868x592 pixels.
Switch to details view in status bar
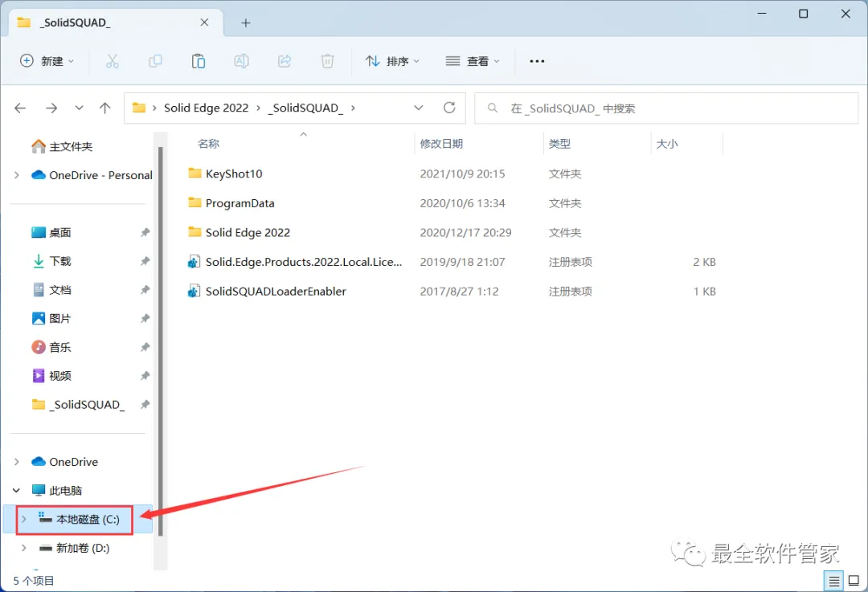833,581
